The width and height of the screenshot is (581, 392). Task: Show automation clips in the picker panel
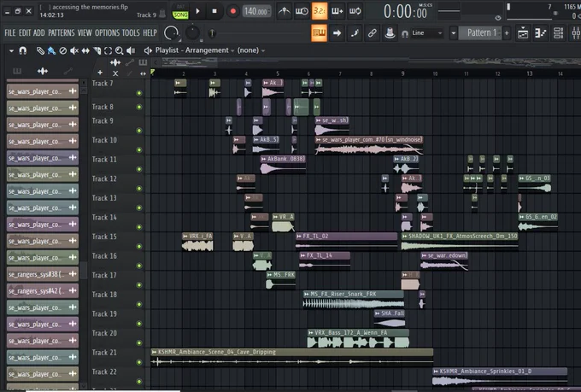[67, 71]
